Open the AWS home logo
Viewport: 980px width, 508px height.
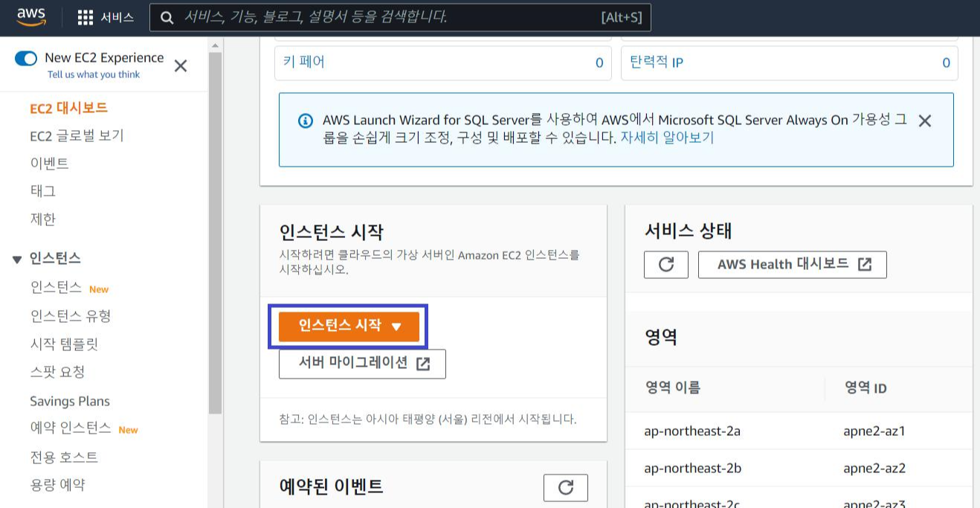tap(31, 16)
